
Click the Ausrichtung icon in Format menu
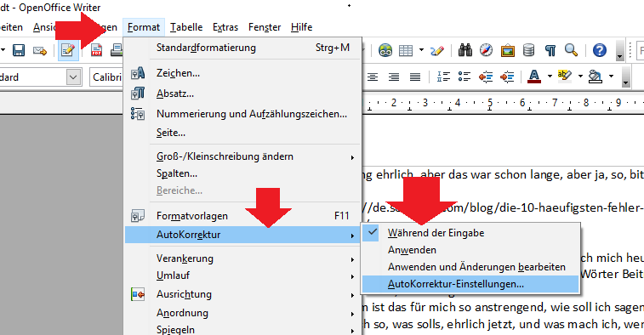pyautogui.click(x=138, y=294)
